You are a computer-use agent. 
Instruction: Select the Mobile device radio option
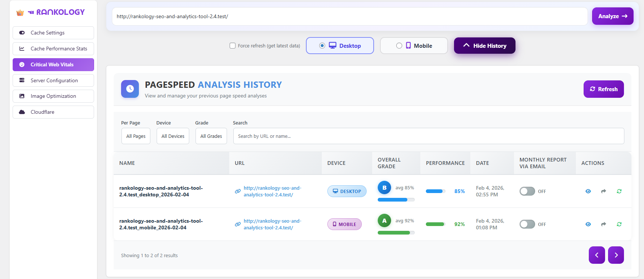[x=399, y=46]
